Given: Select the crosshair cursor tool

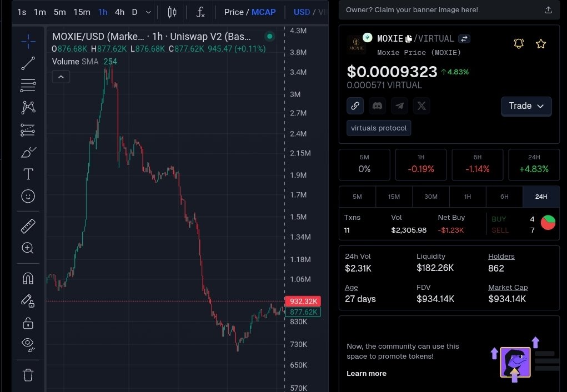Looking at the screenshot, I should coord(28,41).
